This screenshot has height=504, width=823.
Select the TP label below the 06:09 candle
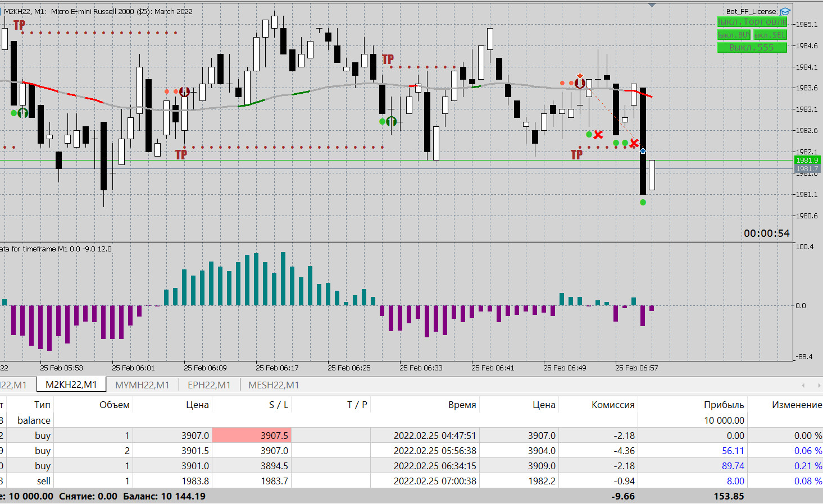tap(180, 154)
